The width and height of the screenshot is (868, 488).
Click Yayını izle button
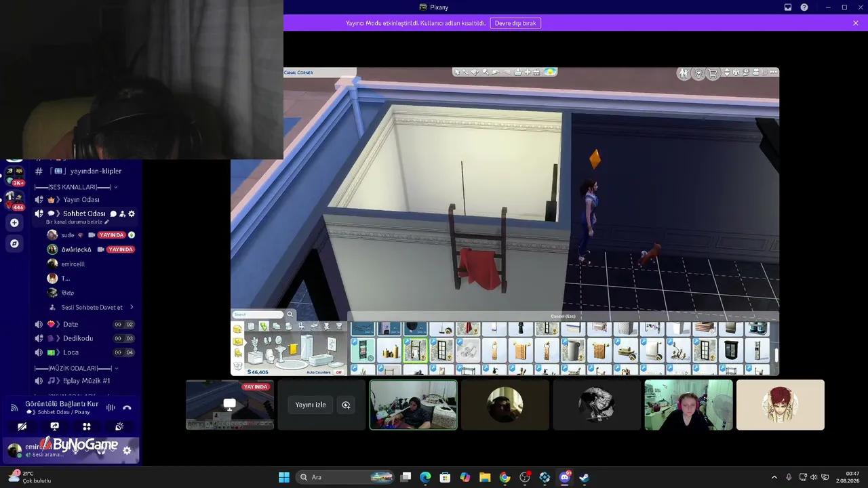[311, 405]
